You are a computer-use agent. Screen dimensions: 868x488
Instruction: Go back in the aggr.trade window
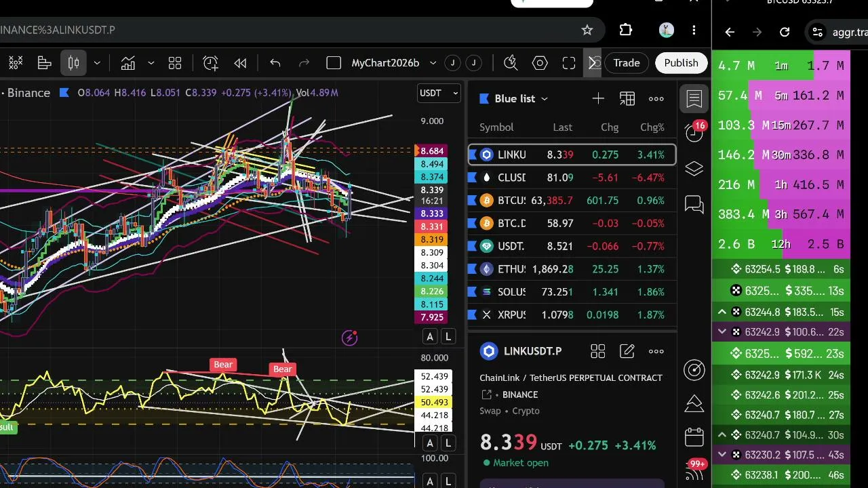(x=730, y=32)
